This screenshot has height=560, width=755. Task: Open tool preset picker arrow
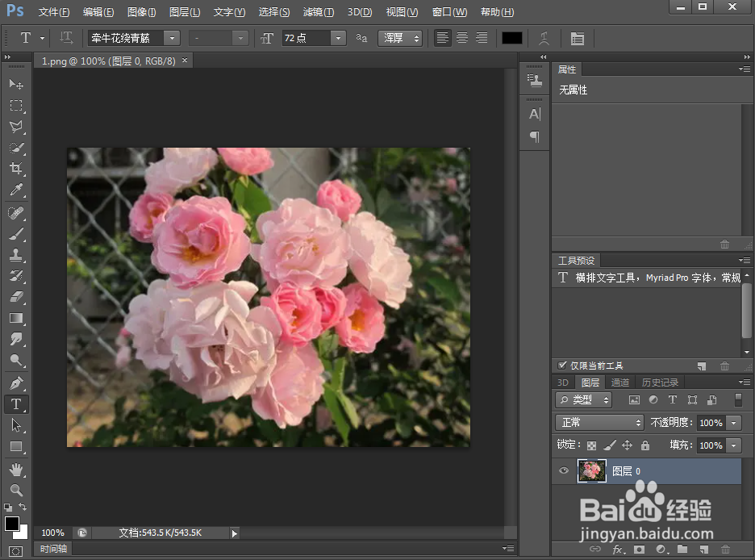click(x=43, y=38)
